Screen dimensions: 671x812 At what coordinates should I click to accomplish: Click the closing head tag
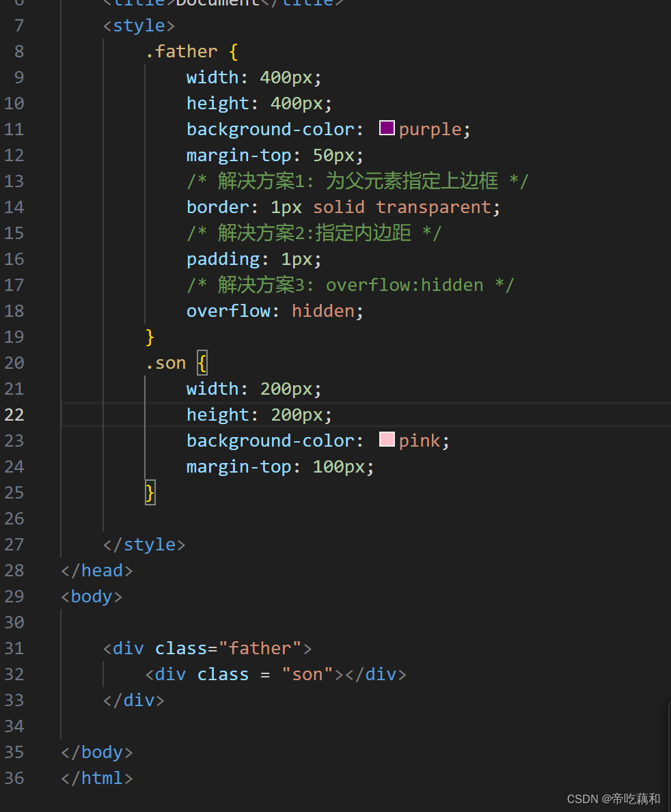[97, 571]
